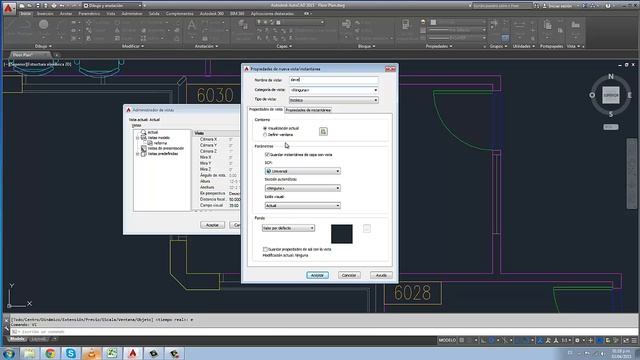
Task: Expand the Vistas modelo tree node
Action: [138, 138]
